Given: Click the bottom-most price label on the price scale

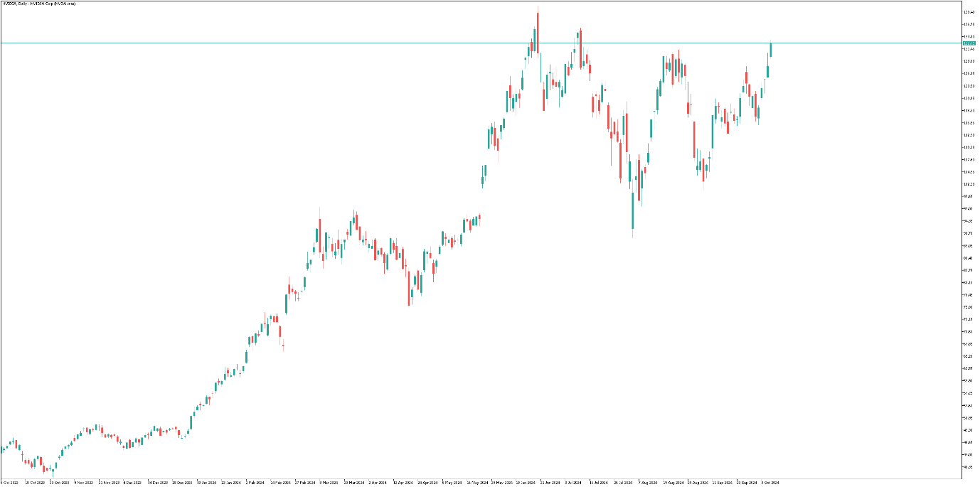Looking at the screenshot, I should click(x=968, y=467).
